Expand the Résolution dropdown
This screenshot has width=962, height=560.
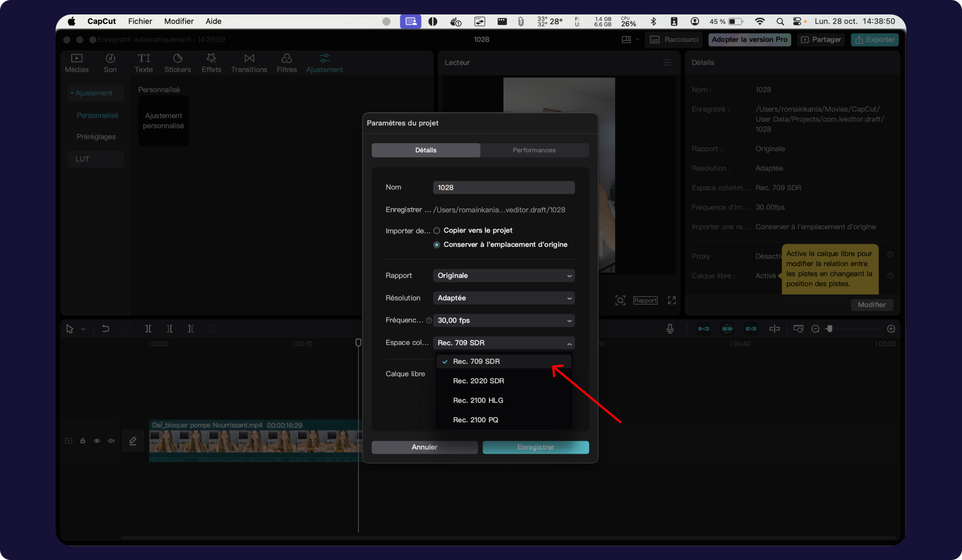point(503,298)
